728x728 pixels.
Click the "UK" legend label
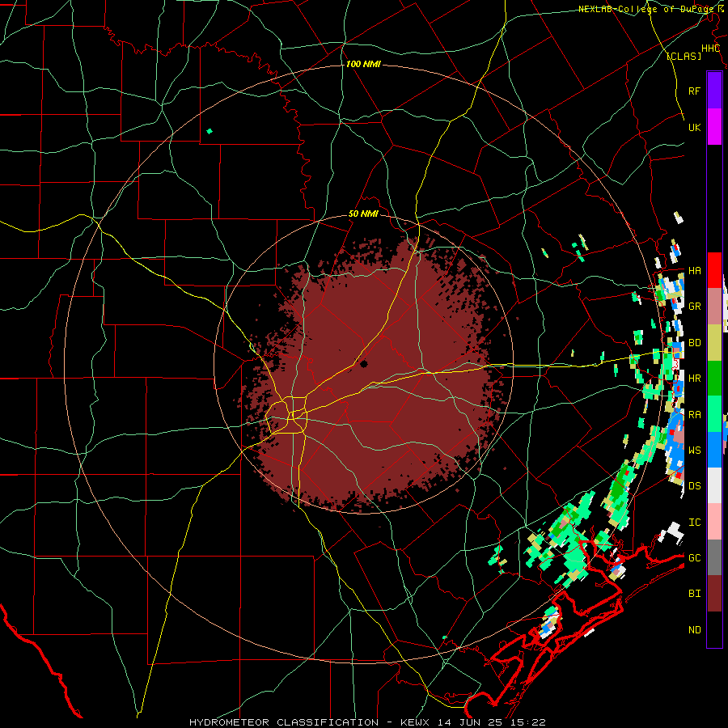[694, 127]
